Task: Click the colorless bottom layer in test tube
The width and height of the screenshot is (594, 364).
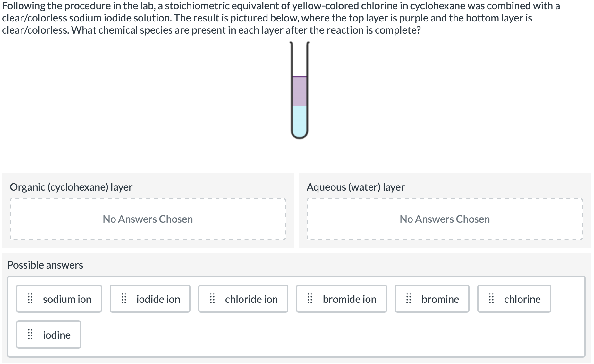Action: tap(300, 121)
